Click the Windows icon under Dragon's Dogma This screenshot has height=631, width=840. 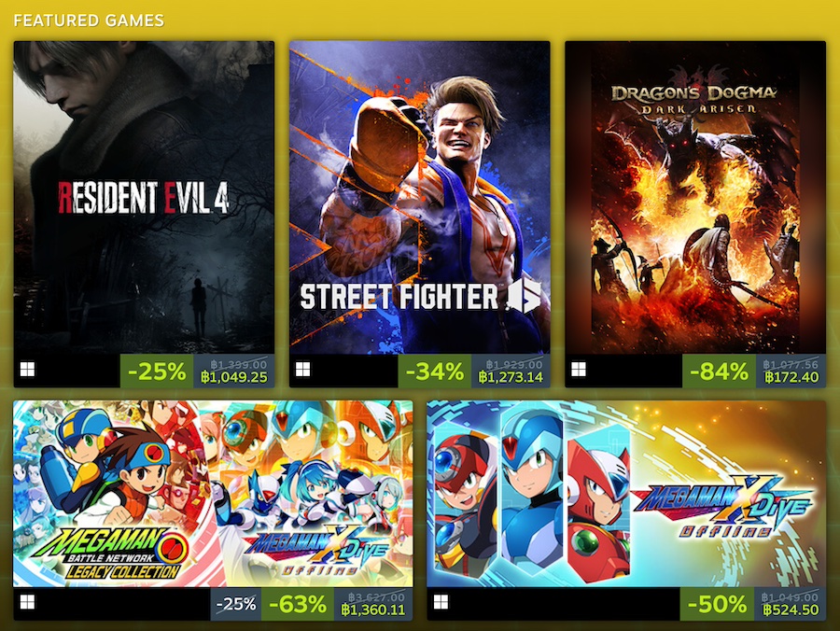[x=579, y=369]
